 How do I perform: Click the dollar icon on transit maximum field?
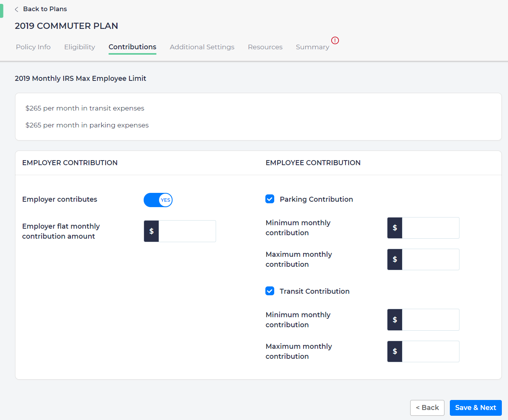coord(394,351)
